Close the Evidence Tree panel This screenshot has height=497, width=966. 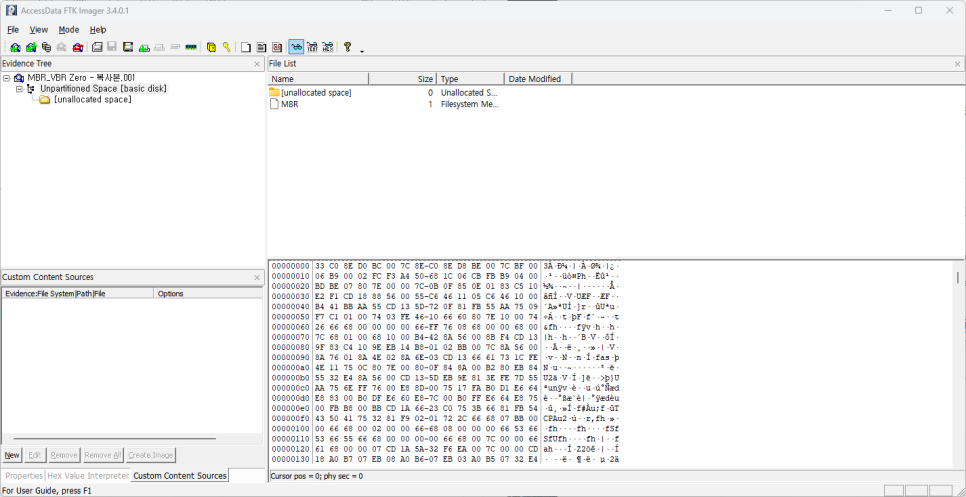pyautogui.click(x=257, y=64)
